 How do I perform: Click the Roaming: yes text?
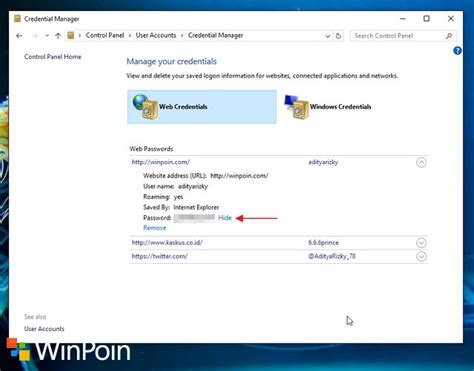tap(163, 197)
